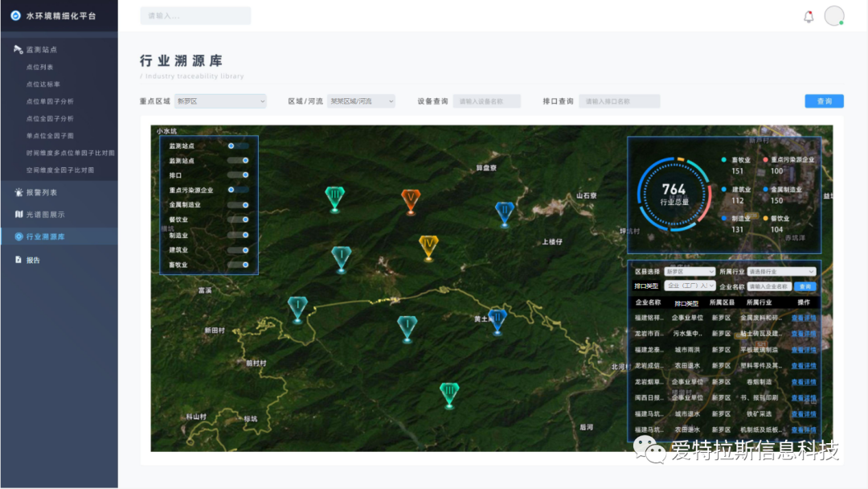Click the blue 查询 button at top right

pyautogui.click(x=824, y=101)
